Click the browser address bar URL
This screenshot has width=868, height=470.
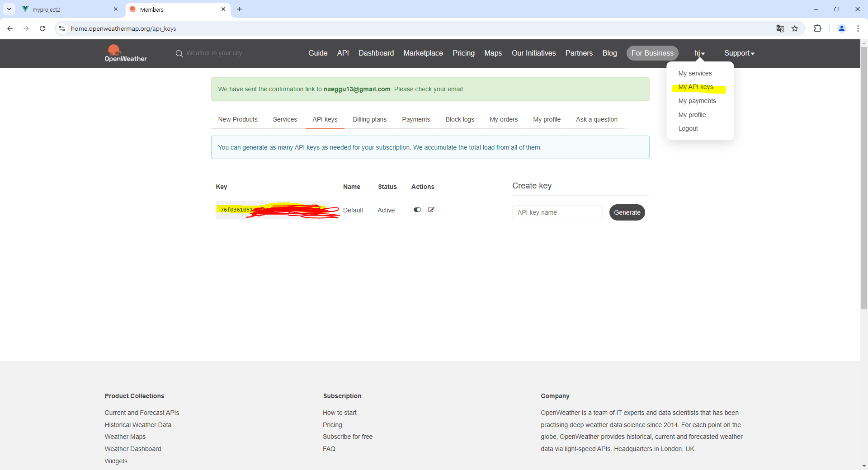123,28
